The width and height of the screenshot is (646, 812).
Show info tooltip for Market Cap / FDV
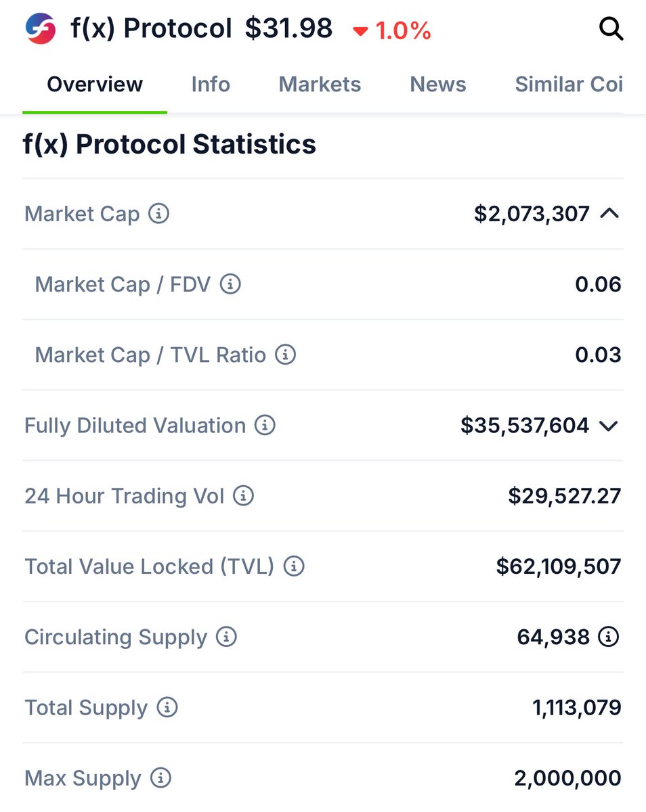(230, 284)
